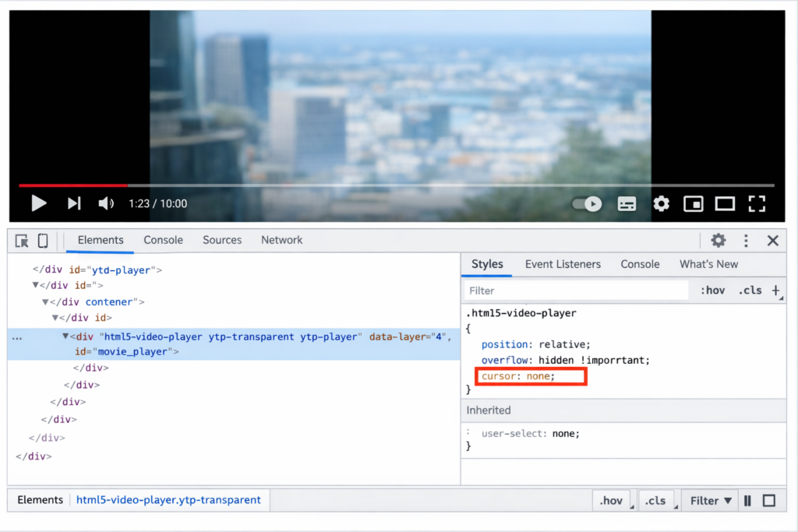Mute the video volume icon

(x=105, y=203)
